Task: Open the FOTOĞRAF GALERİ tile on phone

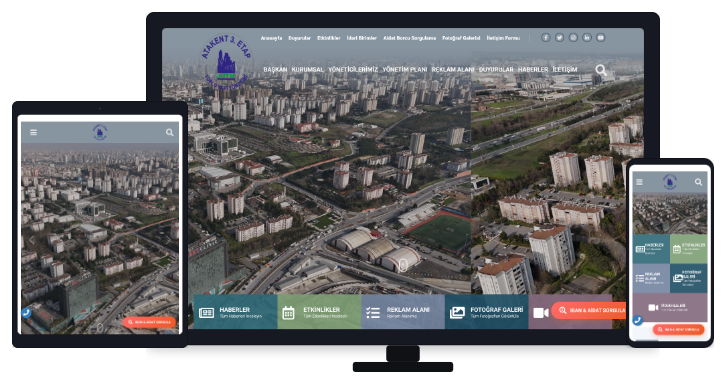Action: (688, 278)
